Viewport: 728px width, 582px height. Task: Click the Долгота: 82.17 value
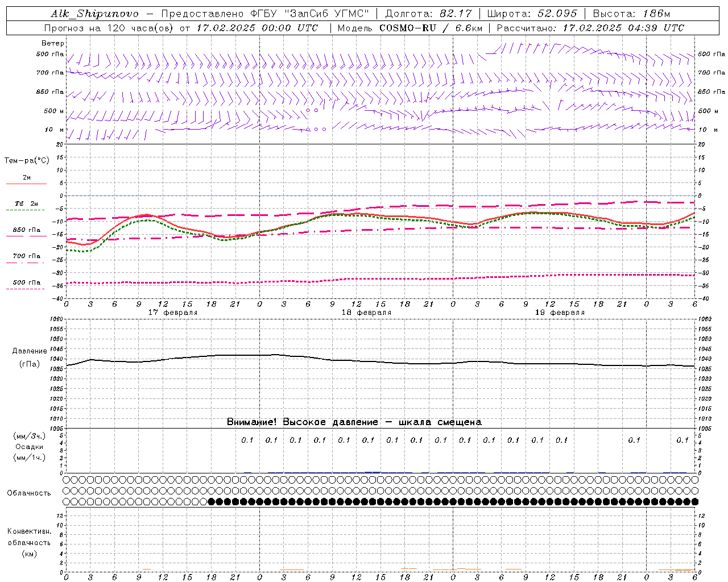point(428,14)
